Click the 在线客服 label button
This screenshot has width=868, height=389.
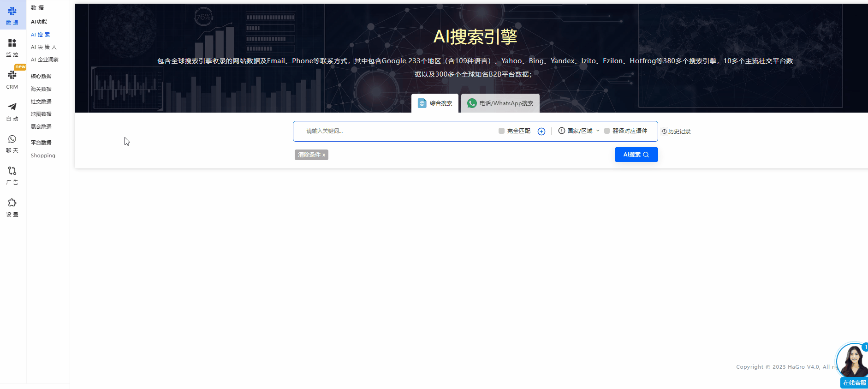(x=854, y=383)
